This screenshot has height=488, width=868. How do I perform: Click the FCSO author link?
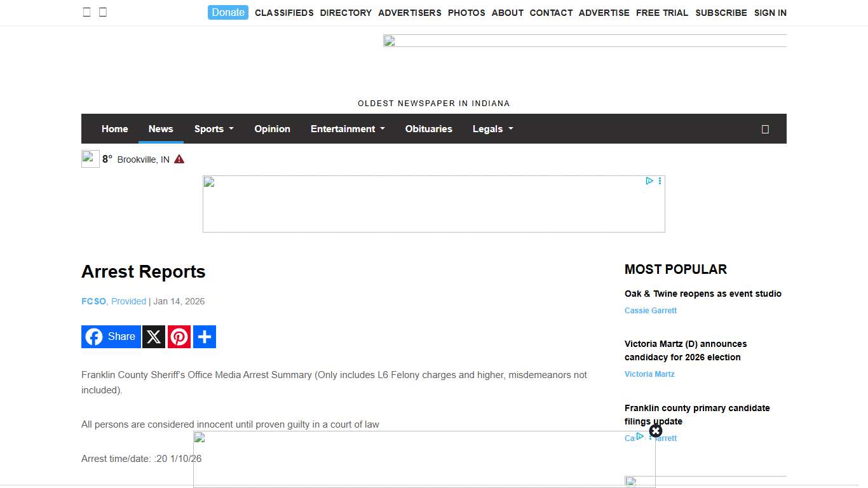click(x=93, y=301)
